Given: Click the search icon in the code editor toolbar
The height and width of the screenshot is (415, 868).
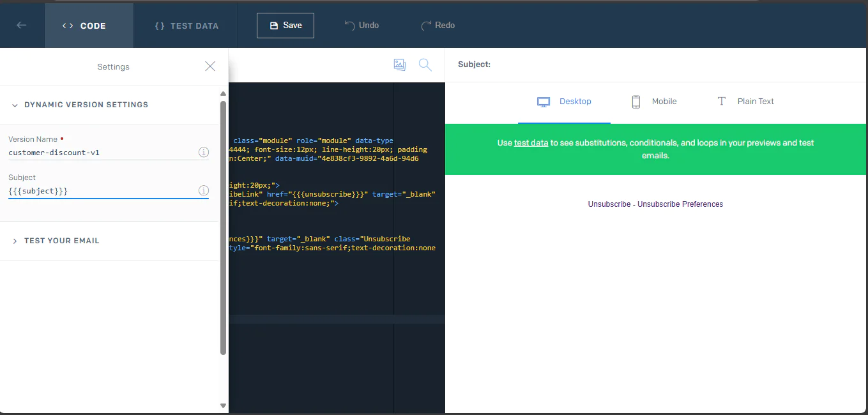Looking at the screenshot, I should click(x=425, y=64).
